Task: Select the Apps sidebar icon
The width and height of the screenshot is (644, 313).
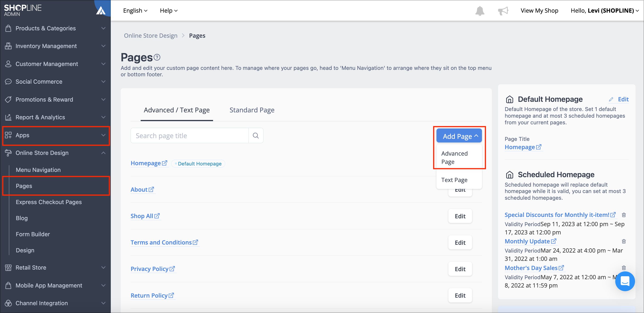Action: coord(8,135)
